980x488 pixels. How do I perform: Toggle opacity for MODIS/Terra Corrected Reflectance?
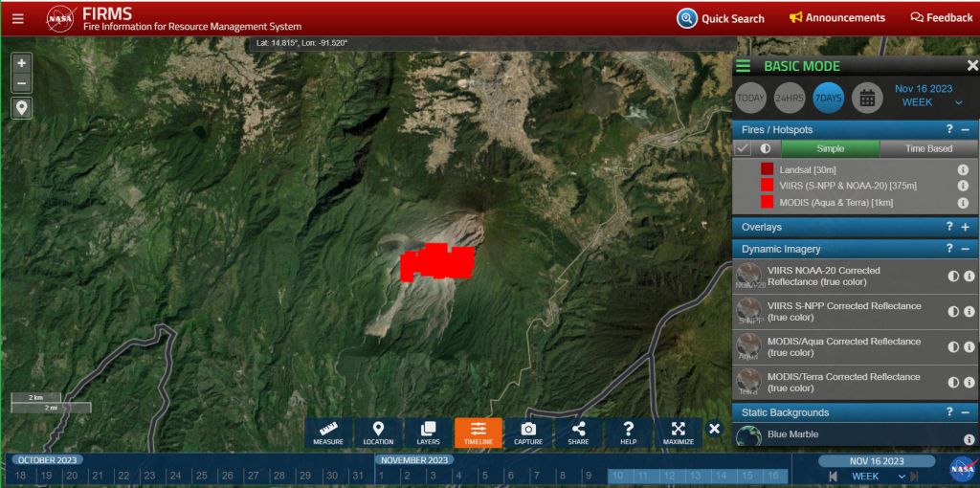953,382
